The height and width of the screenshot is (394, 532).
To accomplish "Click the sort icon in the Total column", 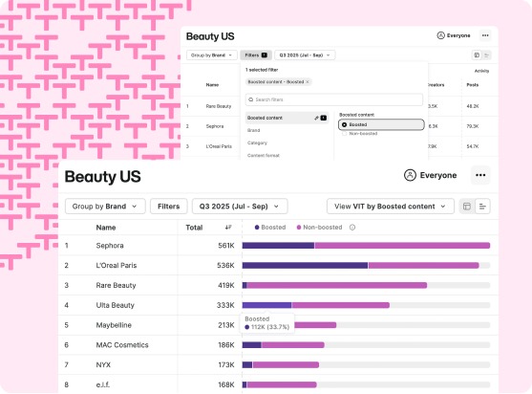I will pos(228,228).
